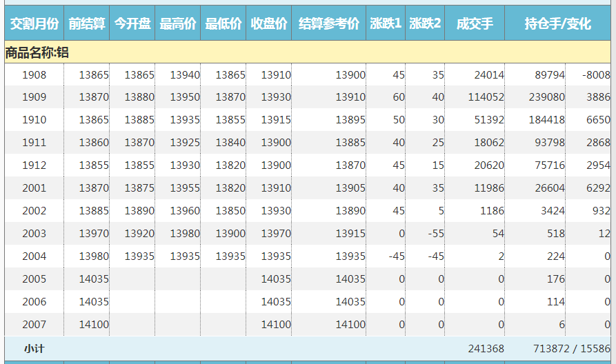616x364 pixels.
Task: Click the 最高价 column header
Action: click(178, 23)
